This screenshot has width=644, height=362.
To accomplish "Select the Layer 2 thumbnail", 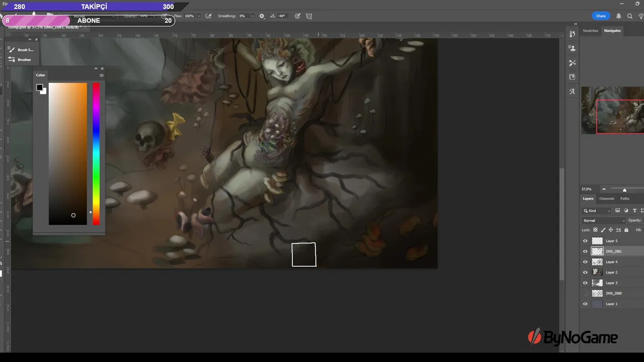I will coord(597,272).
